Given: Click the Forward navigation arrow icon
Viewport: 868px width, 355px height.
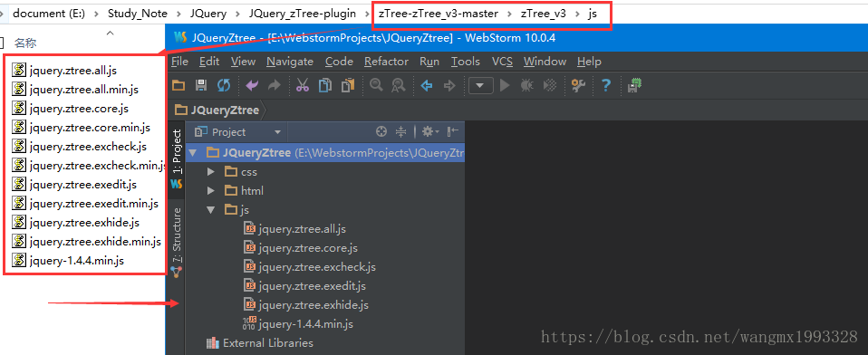Looking at the screenshot, I should 449,86.
